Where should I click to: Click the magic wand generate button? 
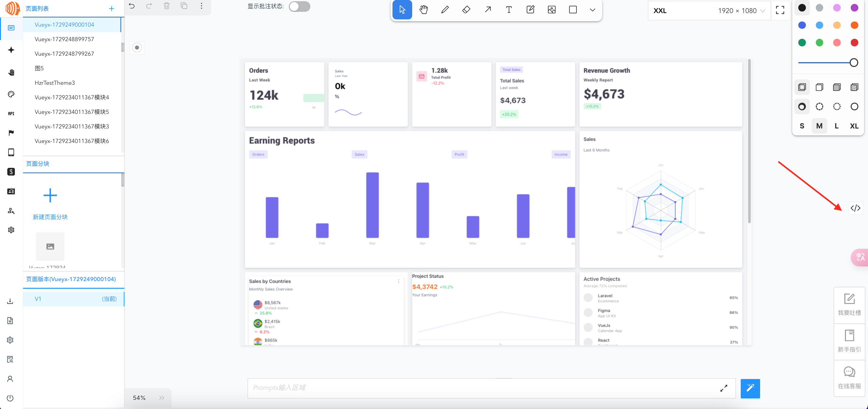point(750,388)
